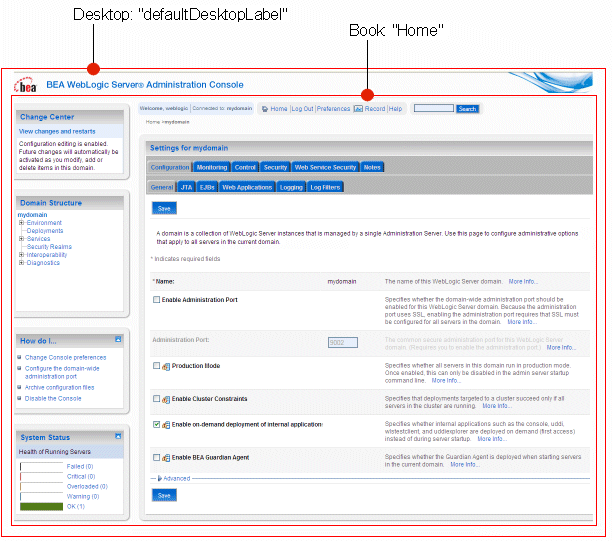The image size is (612, 541).
Task: Uncheck on-demand deployment of internal applications
Action: click(157, 425)
